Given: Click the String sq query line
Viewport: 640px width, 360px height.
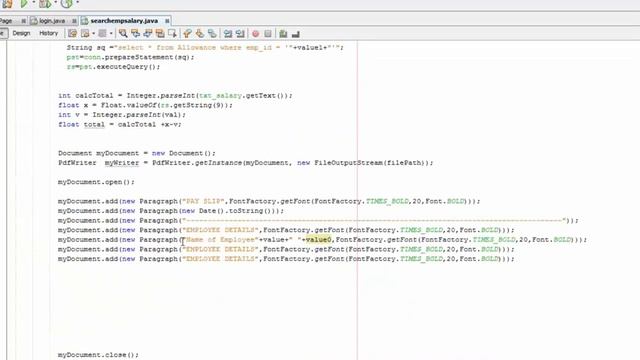Looking at the screenshot, I should pos(205,48).
